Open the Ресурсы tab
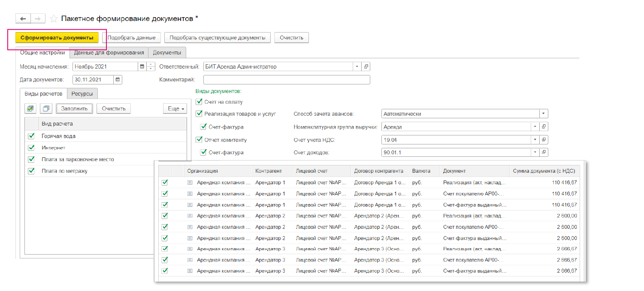This screenshot has height=291, width=644. pos(82,93)
